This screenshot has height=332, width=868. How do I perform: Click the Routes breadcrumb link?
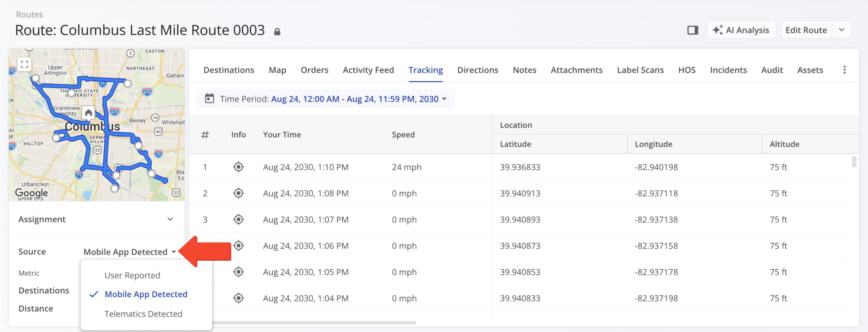pyautogui.click(x=29, y=14)
